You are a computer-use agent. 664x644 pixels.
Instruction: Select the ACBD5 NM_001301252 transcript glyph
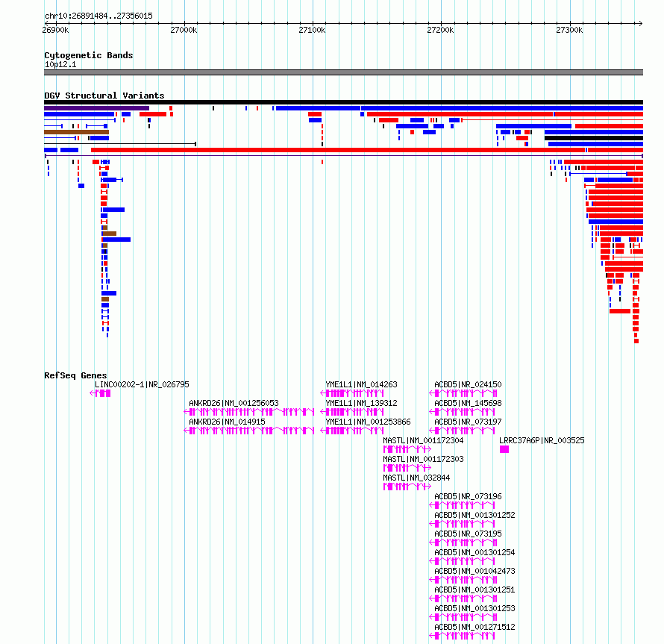(462, 524)
